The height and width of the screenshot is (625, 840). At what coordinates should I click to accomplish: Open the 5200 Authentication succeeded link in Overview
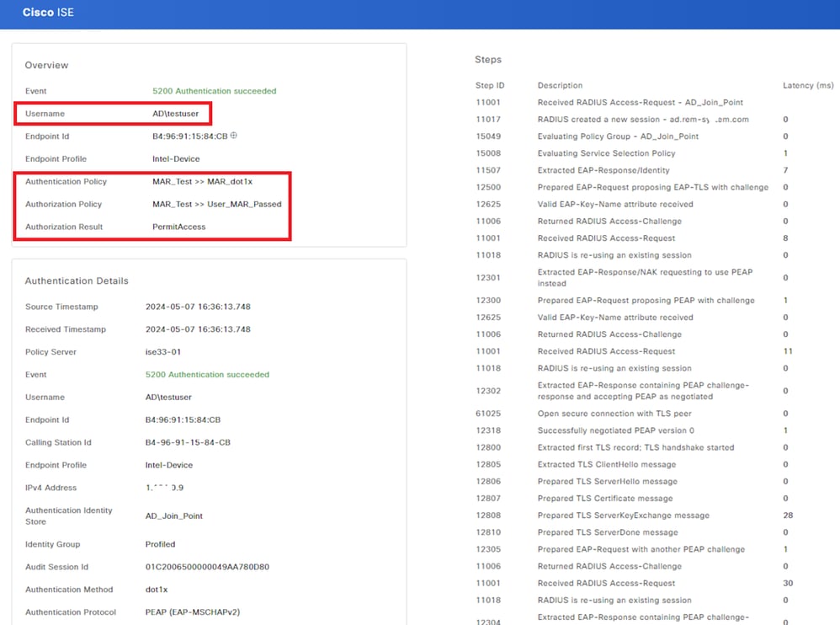(215, 91)
